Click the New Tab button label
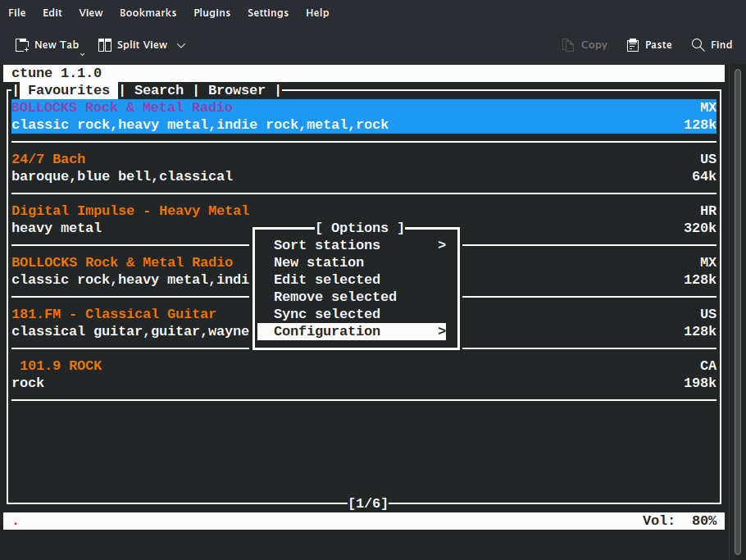746x560 pixels. point(57,45)
